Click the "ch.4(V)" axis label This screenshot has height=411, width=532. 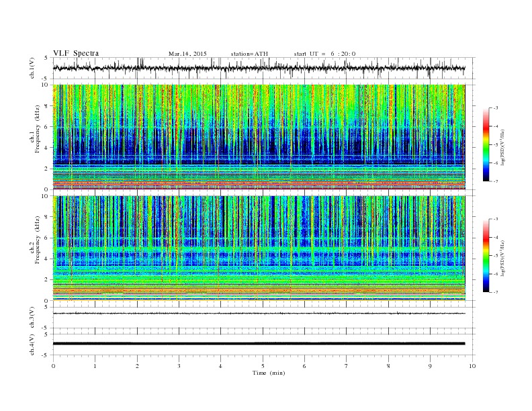coord(32,345)
